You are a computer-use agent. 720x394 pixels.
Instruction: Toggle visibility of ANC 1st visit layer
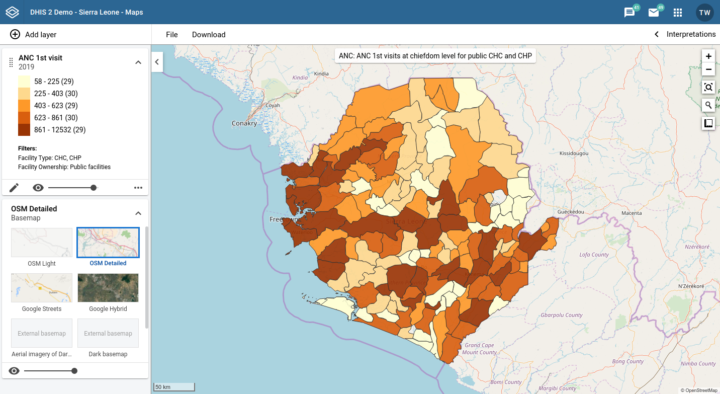tap(38, 187)
